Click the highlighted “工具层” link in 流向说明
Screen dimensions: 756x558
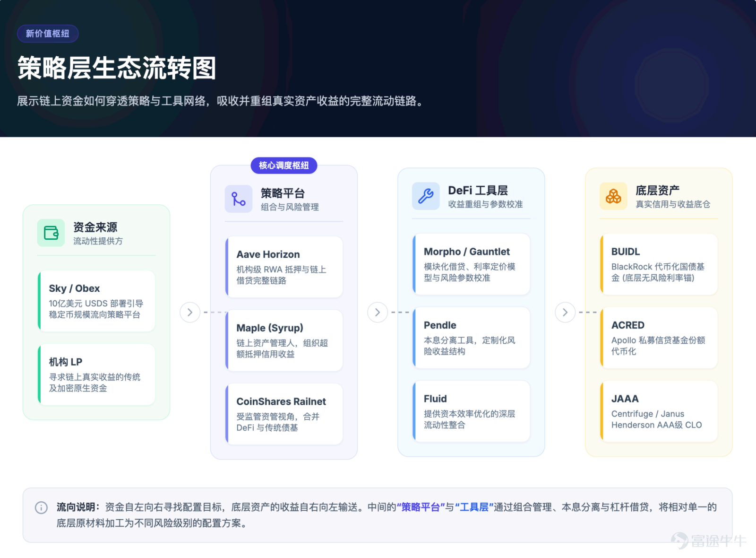(474, 507)
